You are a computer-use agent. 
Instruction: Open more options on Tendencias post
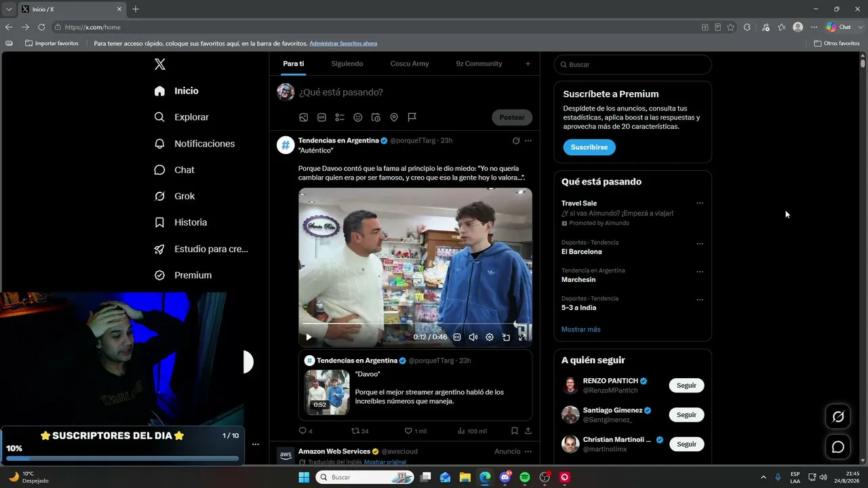click(x=528, y=141)
